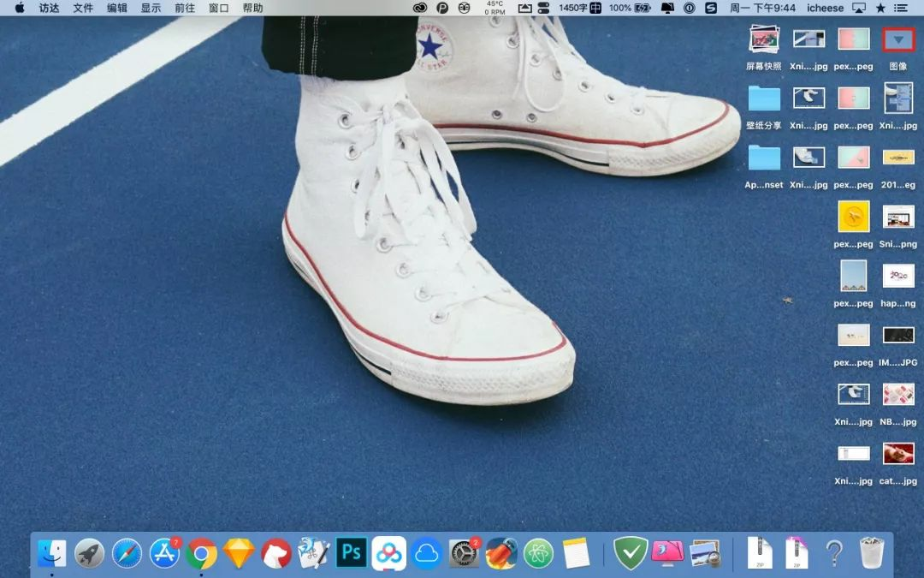Open the App Store icon

click(164, 554)
